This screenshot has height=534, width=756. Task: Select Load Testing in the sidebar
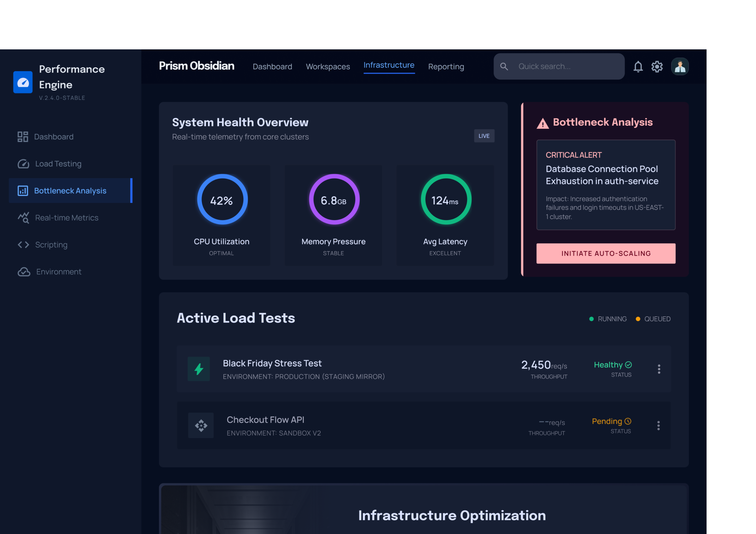(x=58, y=164)
